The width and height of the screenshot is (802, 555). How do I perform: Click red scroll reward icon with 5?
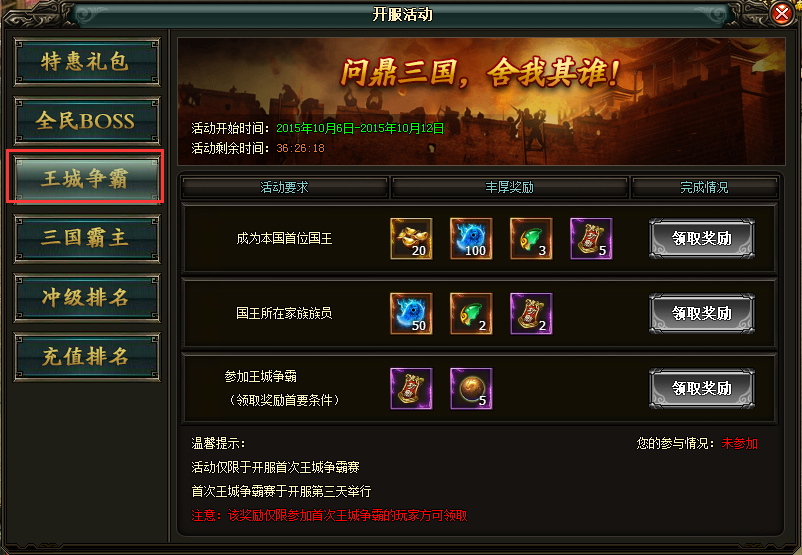tap(591, 238)
